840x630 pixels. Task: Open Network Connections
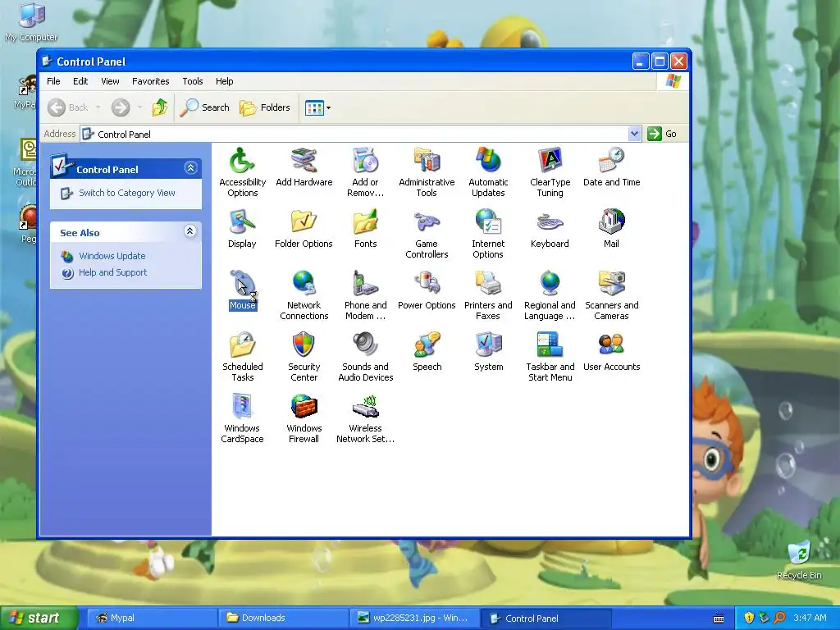coord(304,295)
